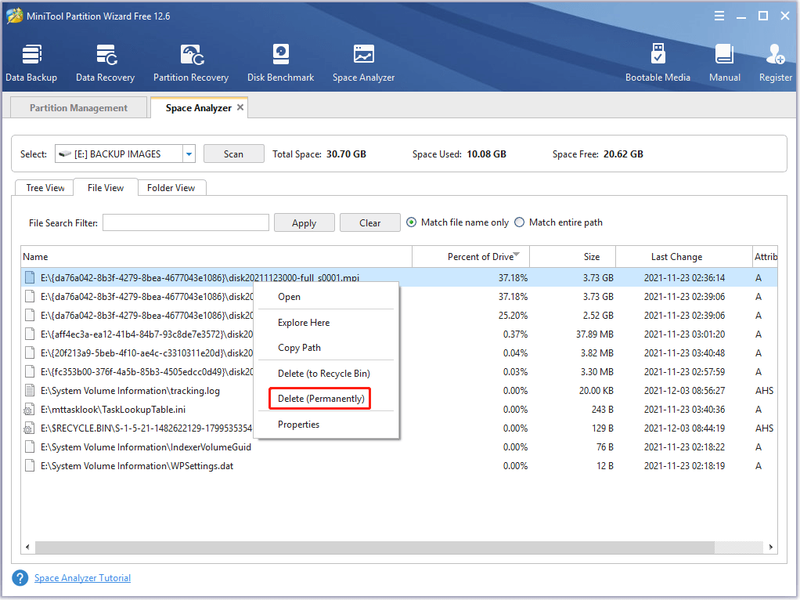Open the Manual from the toolbar

[x=724, y=63]
